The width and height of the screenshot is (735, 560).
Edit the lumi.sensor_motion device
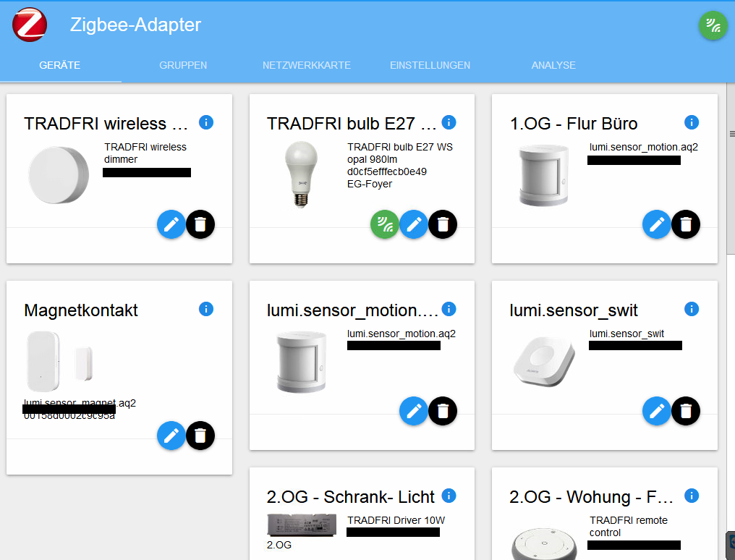click(x=414, y=411)
